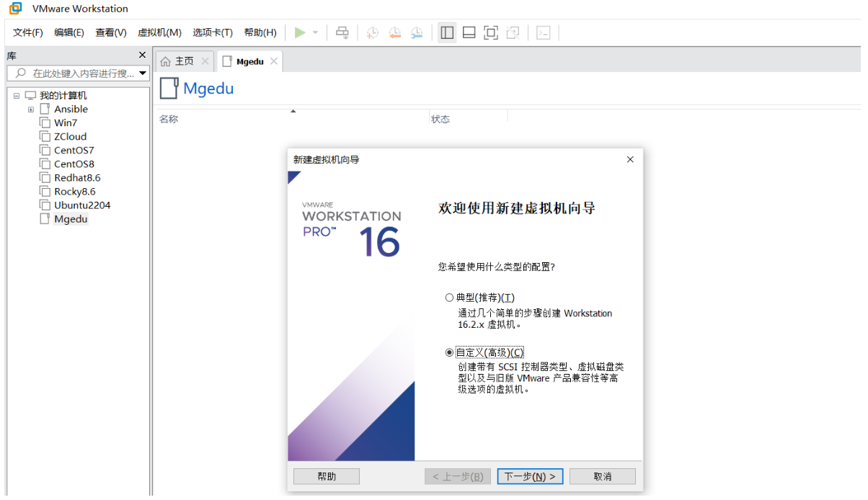Screen dimensions: 868x500
Task: Click the Win7 VM icon in tree
Action: (x=45, y=122)
